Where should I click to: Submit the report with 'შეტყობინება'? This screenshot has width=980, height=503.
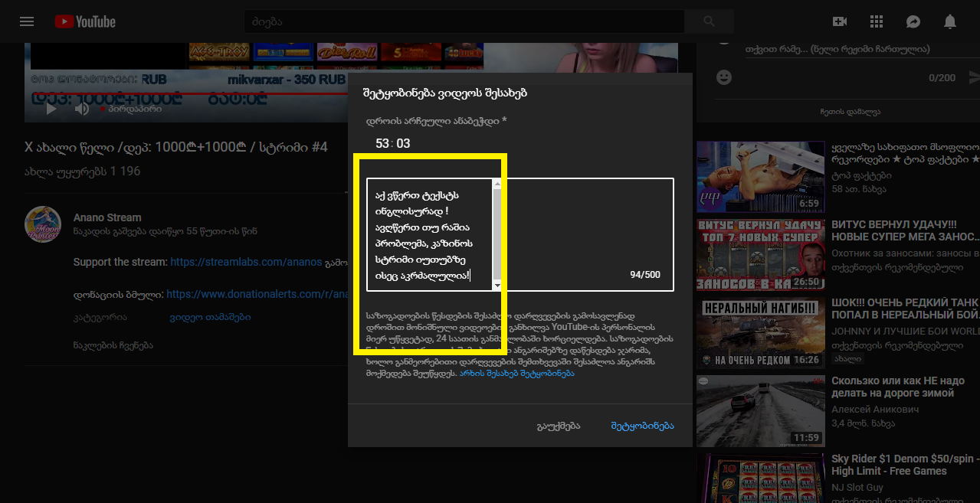point(642,426)
